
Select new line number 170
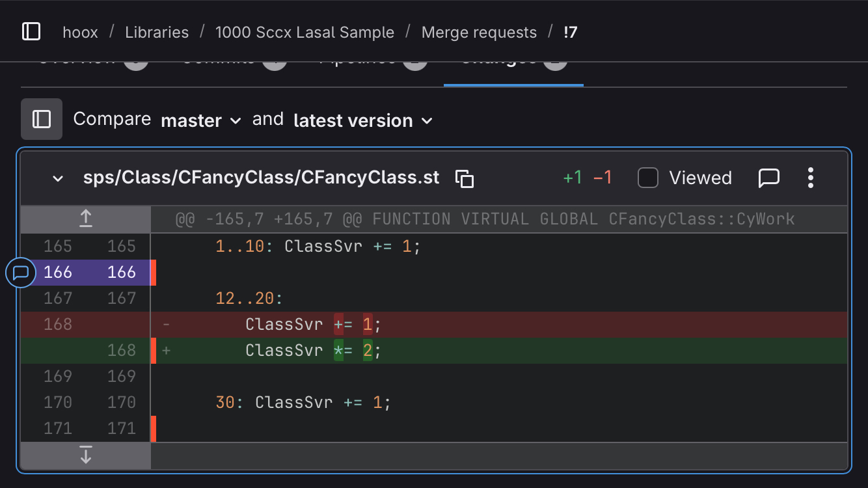click(x=122, y=402)
